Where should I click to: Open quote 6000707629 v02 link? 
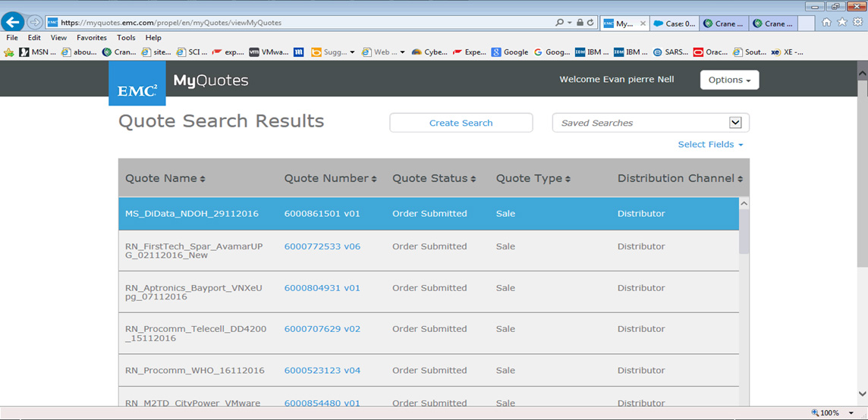(x=322, y=329)
